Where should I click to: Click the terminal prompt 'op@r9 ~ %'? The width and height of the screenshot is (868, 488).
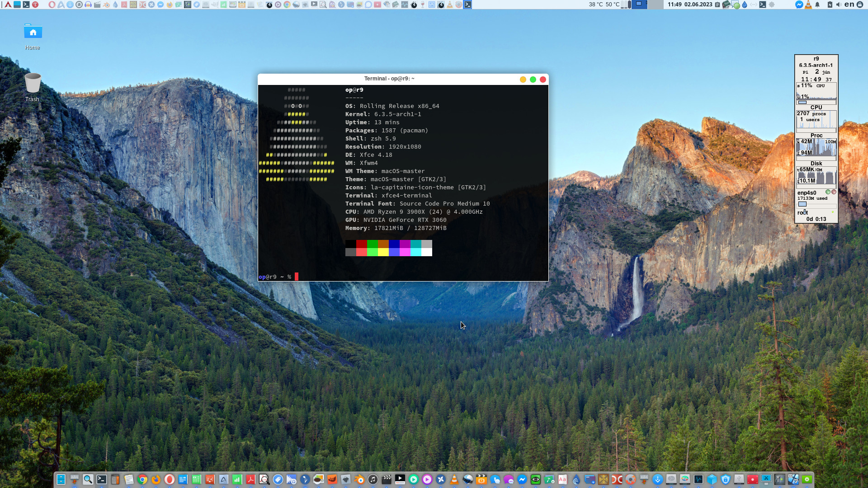tap(275, 277)
